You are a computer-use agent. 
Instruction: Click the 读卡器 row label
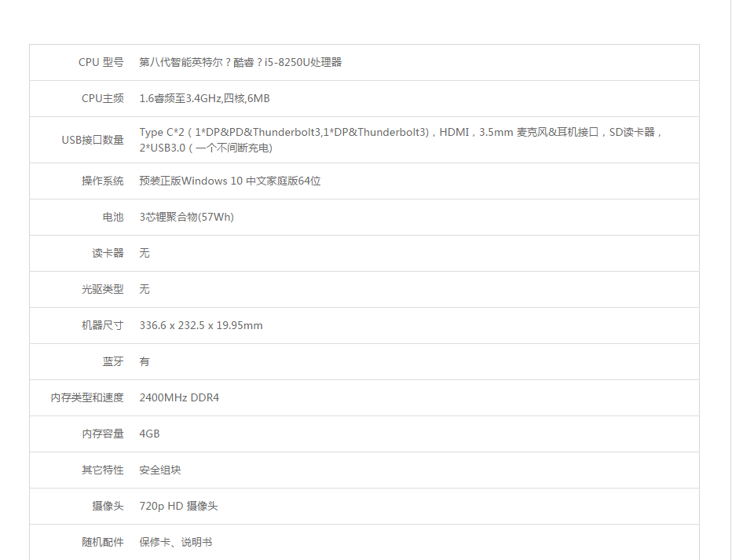pyautogui.click(x=107, y=253)
